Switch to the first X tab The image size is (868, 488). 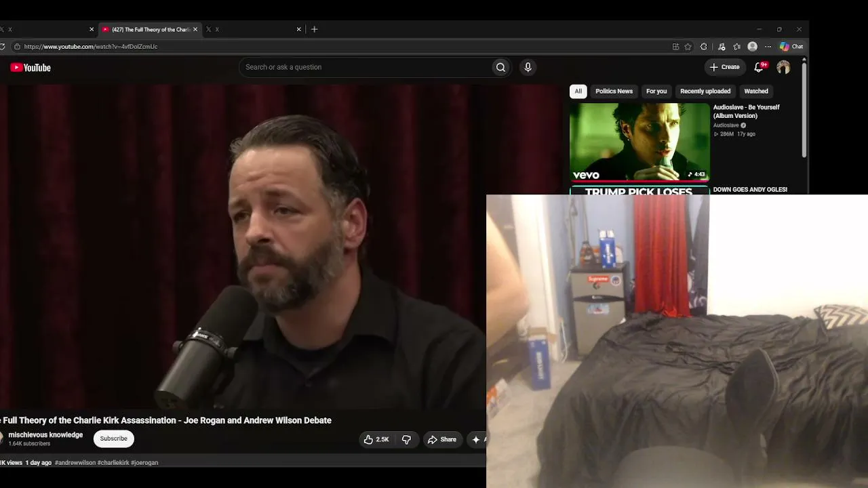point(44,29)
